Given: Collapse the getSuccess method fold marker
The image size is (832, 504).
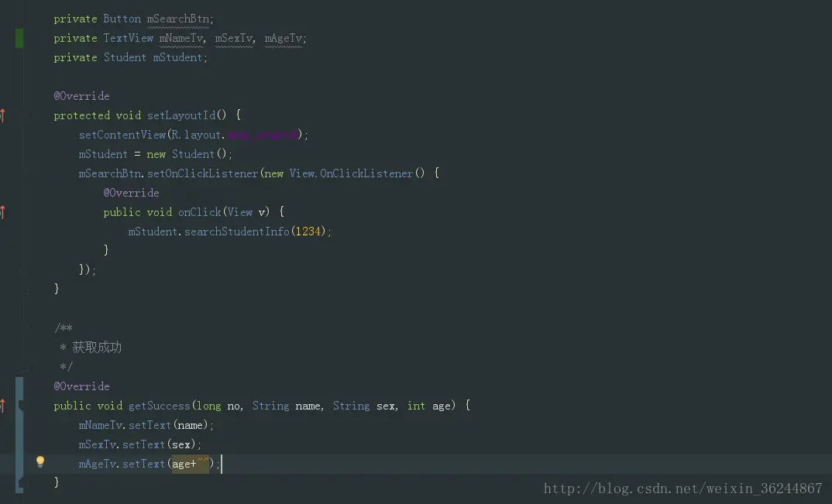Looking at the screenshot, I should (22, 406).
